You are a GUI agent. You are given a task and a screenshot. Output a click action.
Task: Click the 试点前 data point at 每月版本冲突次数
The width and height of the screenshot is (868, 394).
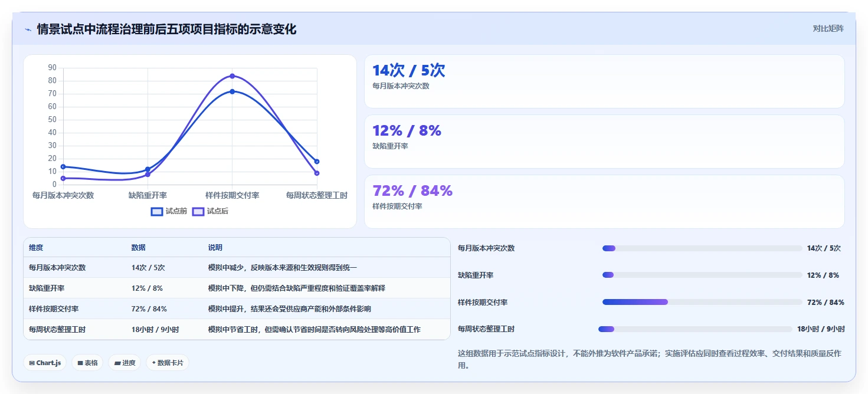(x=63, y=167)
